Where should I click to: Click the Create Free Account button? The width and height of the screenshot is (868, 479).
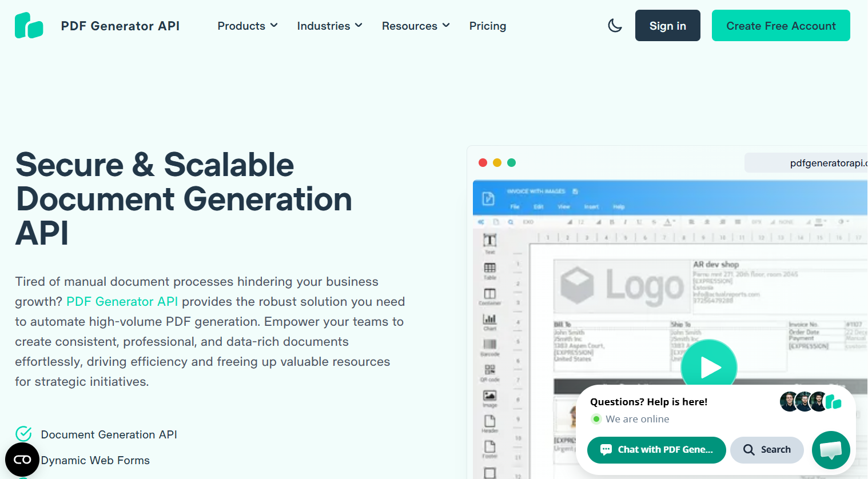781,25
